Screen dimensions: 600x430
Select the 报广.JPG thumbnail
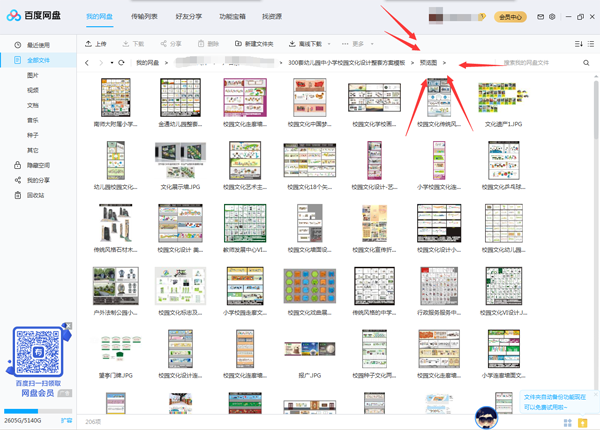pos(310,349)
